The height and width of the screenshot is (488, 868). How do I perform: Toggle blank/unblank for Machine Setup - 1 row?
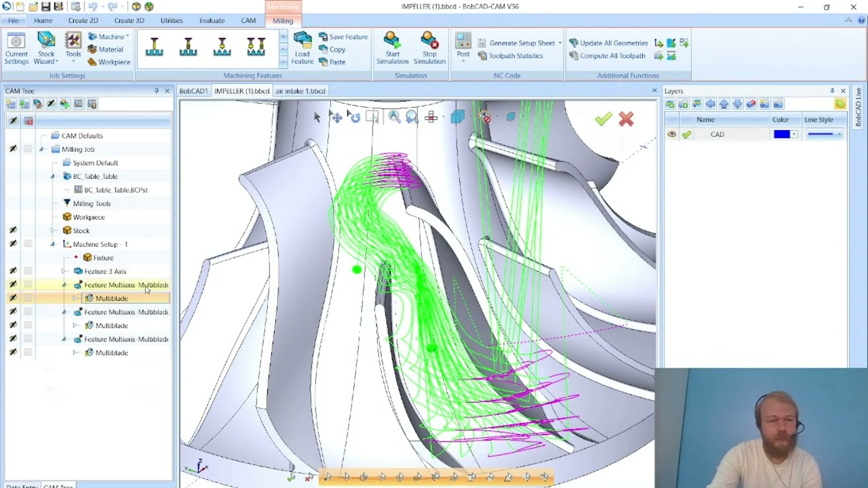13,244
